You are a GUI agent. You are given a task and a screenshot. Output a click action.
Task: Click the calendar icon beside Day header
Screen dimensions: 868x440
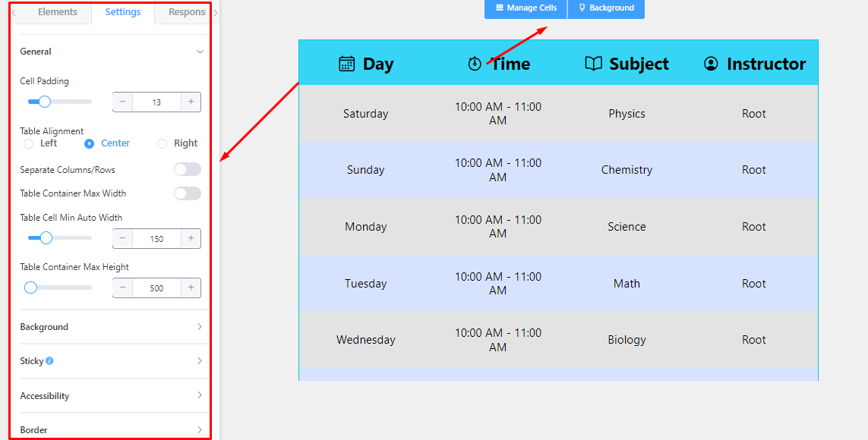(x=346, y=64)
